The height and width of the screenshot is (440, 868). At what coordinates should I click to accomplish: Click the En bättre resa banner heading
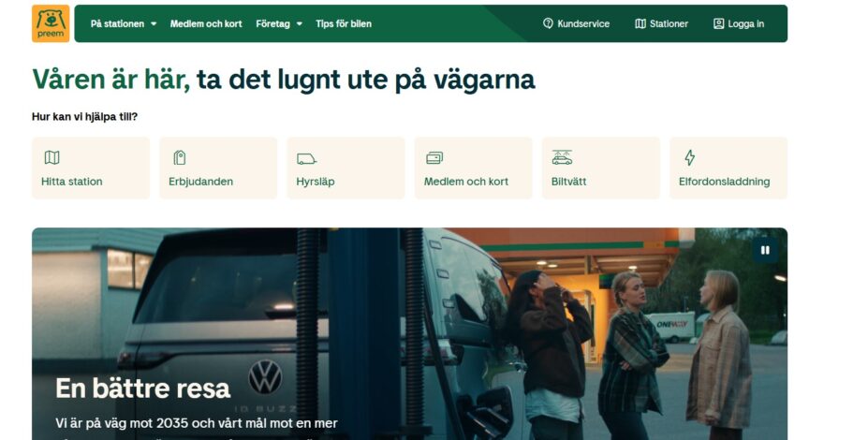pyautogui.click(x=143, y=388)
